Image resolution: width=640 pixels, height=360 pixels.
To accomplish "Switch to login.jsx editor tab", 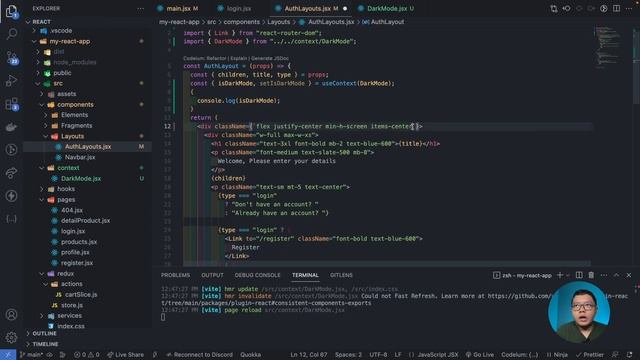I will point(239,9).
